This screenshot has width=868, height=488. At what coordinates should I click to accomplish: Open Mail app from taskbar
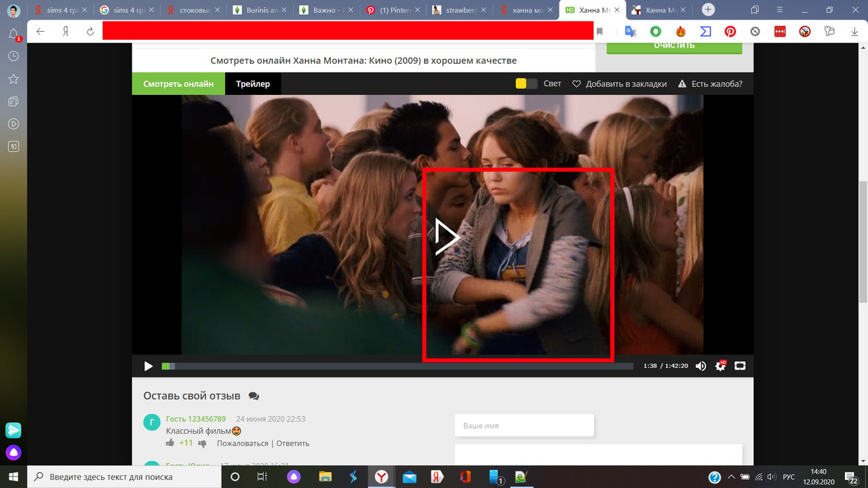point(410,476)
